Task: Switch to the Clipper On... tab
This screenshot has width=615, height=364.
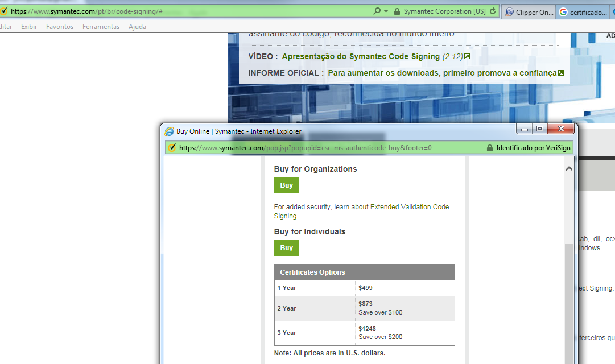Action: [529, 12]
